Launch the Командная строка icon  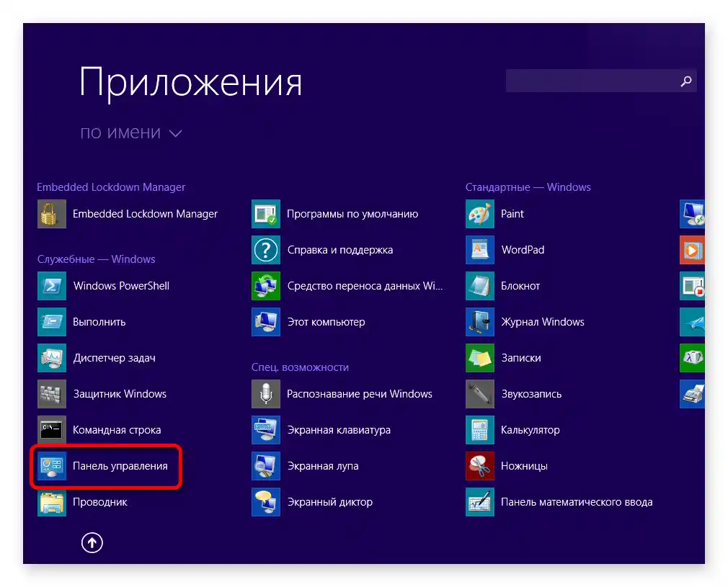[x=51, y=430]
